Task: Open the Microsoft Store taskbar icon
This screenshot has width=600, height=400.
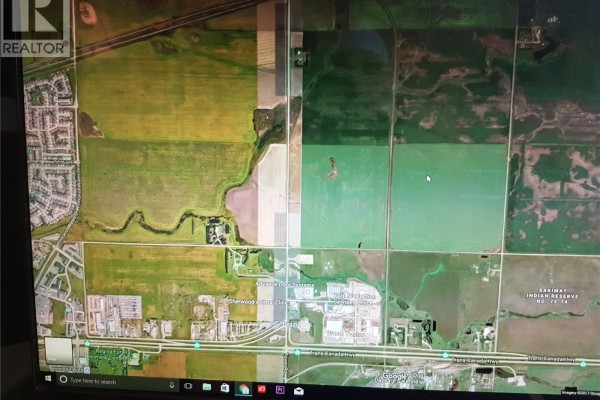Action: tap(225, 388)
